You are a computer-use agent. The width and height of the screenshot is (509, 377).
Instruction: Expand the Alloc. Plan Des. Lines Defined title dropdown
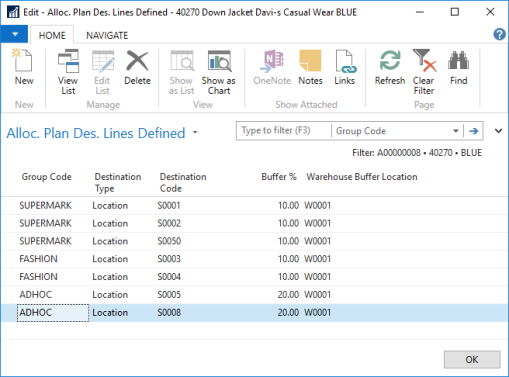195,133
